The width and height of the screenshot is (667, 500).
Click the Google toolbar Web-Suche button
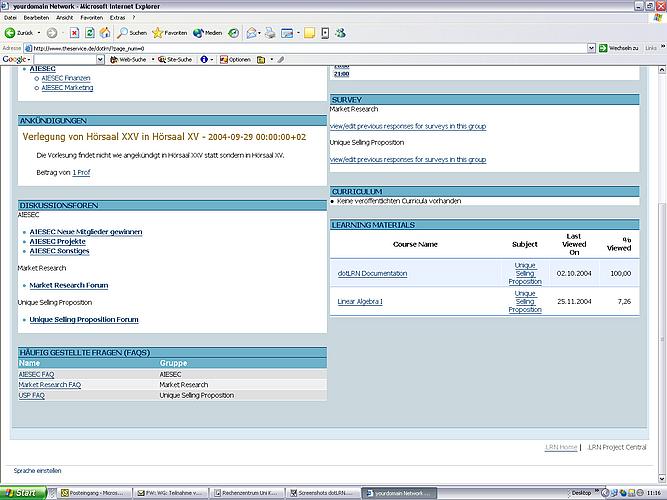pyautogui.click(x=128, y=60)
